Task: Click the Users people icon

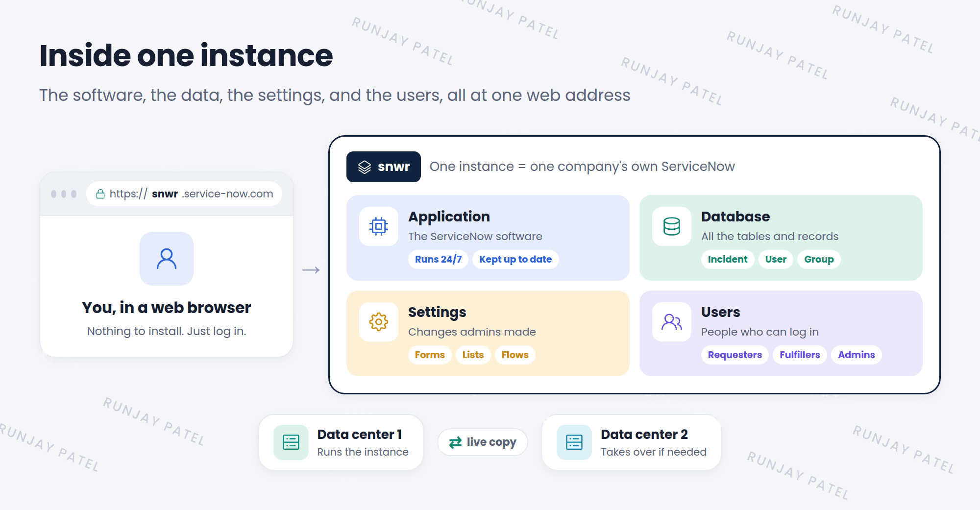Action: click(672, 322)
